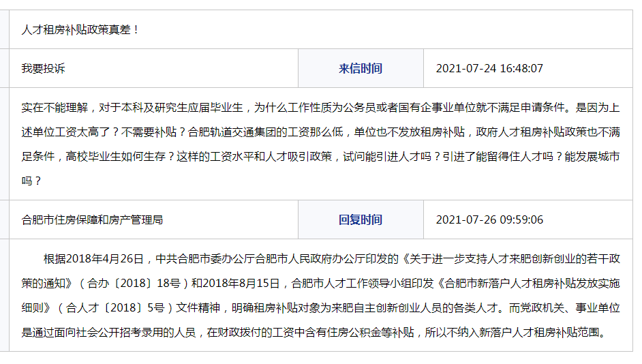Click the complaint title 人才租房补贴政策真差！
This screenshot has height=364, width=642.
click(x=80, y=30)
